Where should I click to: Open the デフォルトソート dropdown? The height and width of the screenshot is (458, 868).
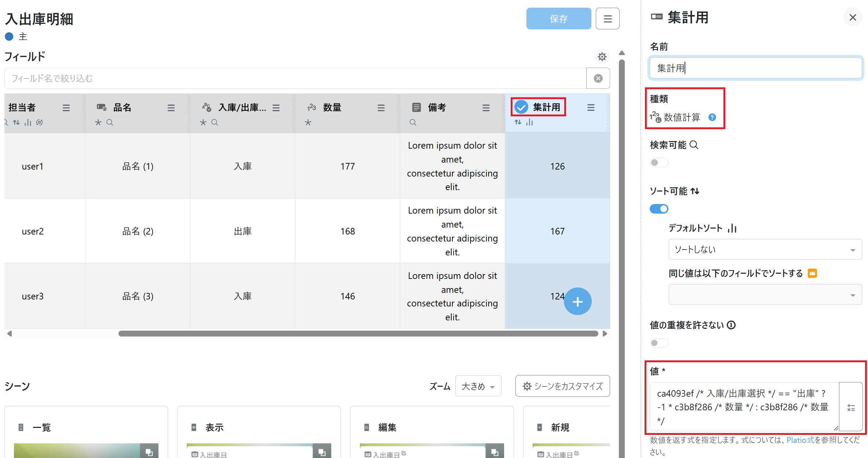(x=765, y=250)
